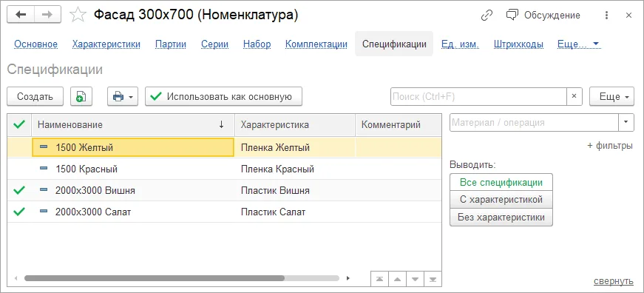This screenshot has width=644, height=293.
Task: Expand the Еще navigation dropdown
Action: coord(579,44)
